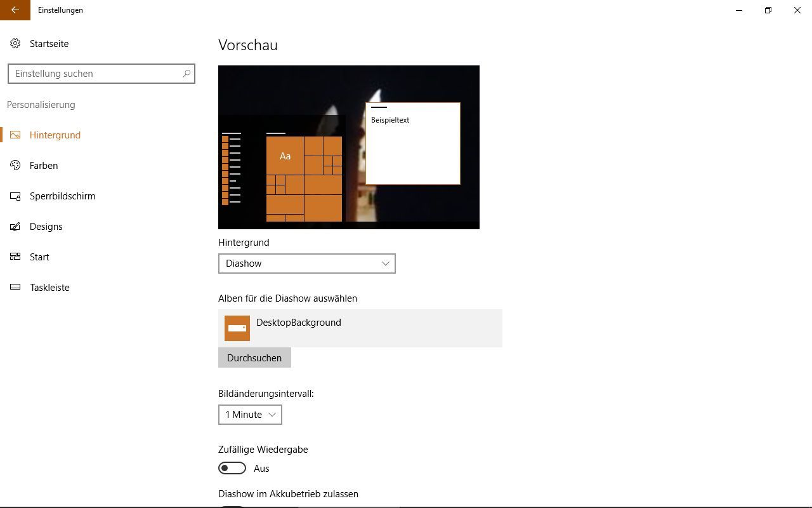Click the Sperrbildschirm monitor icon
812x508 pixels.
click(16, 196)
